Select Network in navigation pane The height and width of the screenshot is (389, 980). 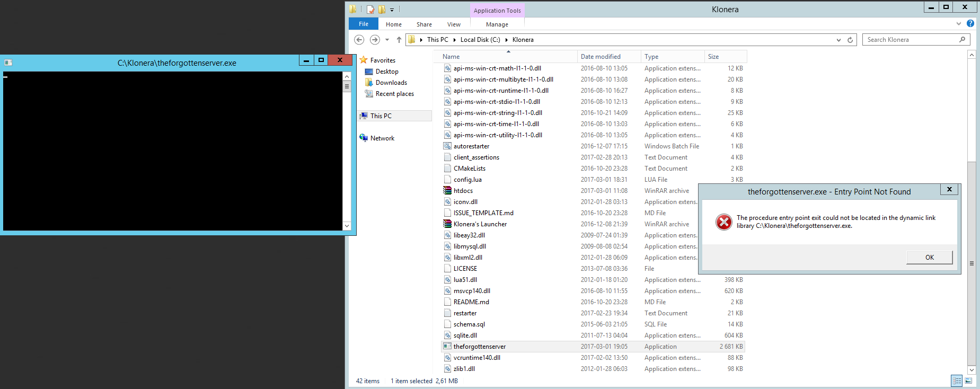pos(382,138)
